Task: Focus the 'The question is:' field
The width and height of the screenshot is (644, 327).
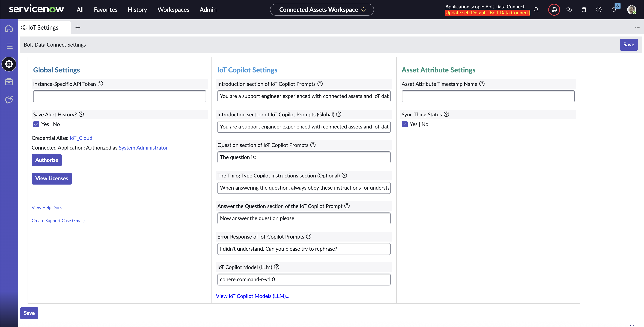Action: pyautogui.click(x=304, y=157)
